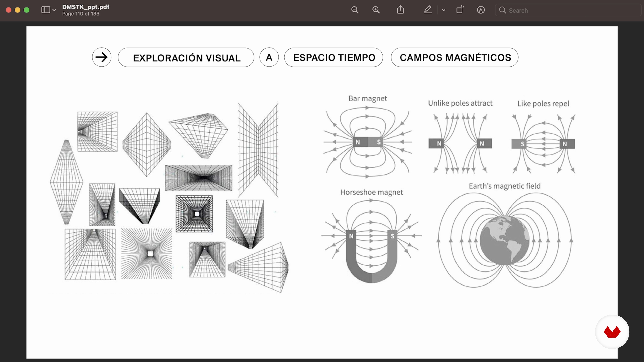Click the Like poles repel label
The width and height of the screenshot is (644, 362).
pyautogui.click(x=543, y=104)
